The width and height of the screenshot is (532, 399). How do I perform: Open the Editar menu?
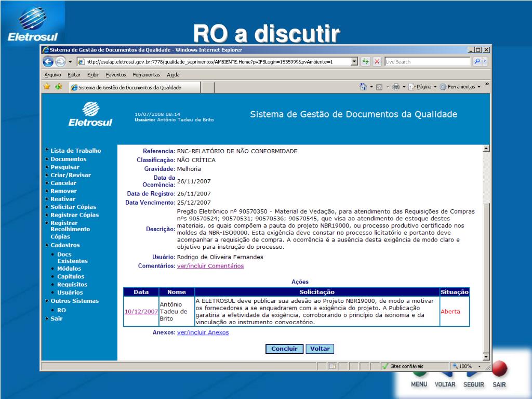coord(74,75)
